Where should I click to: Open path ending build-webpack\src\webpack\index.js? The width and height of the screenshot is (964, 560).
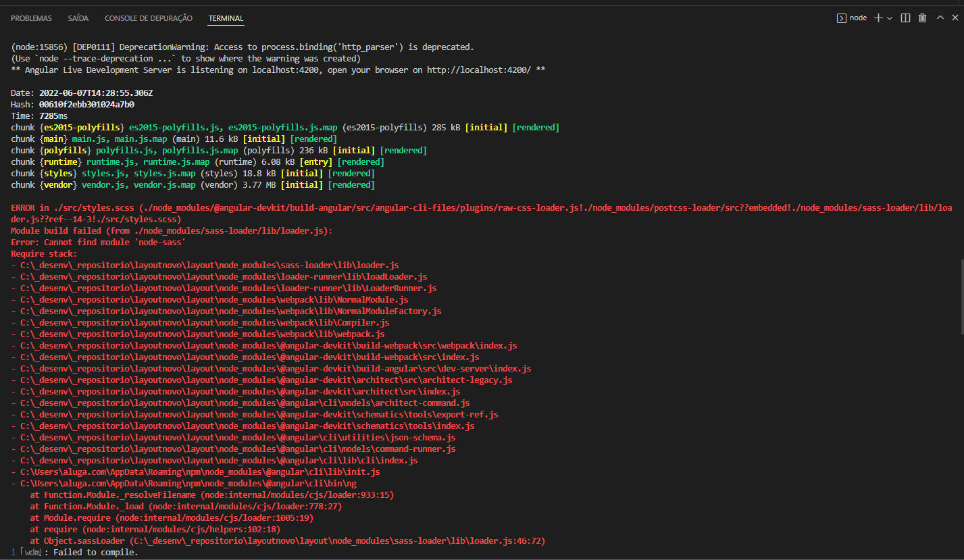pyautogui.click(x=269, y=346)
